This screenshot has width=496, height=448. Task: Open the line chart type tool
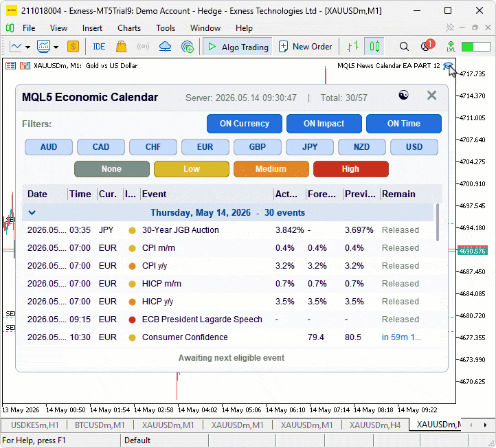coord(16,47)
